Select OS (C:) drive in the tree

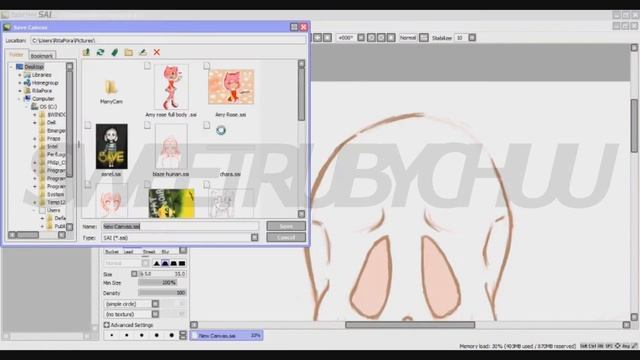[x=48, y=107]
